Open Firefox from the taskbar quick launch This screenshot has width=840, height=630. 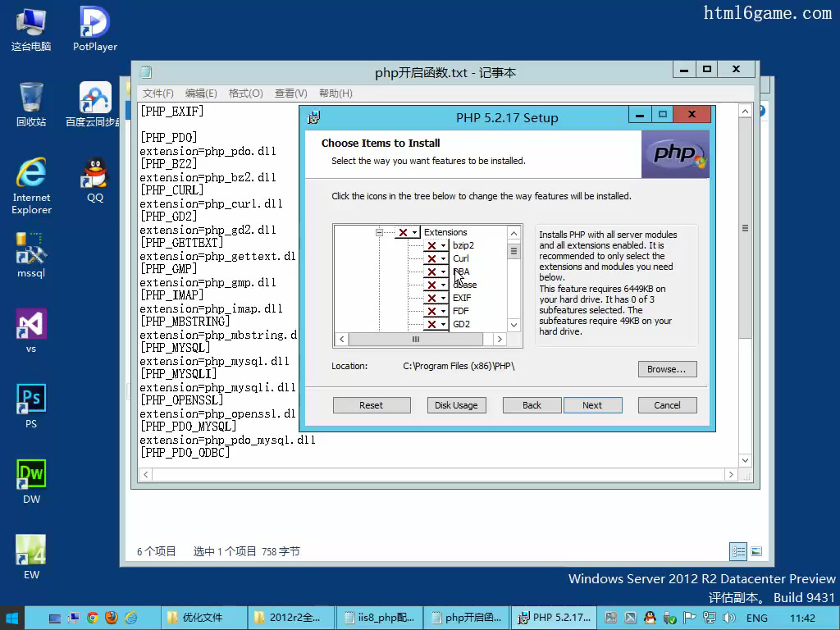(112, 618)
